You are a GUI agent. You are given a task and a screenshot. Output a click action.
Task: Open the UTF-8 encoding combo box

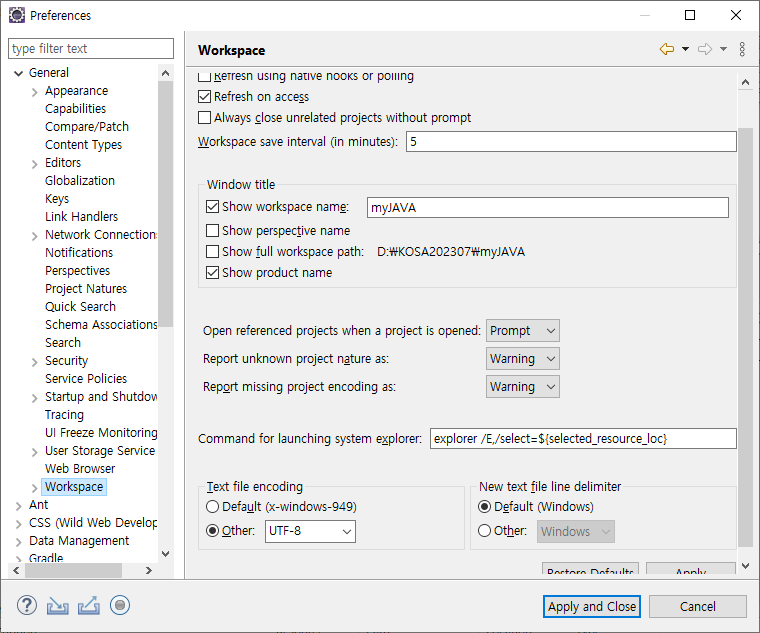[x=310, y=531]
